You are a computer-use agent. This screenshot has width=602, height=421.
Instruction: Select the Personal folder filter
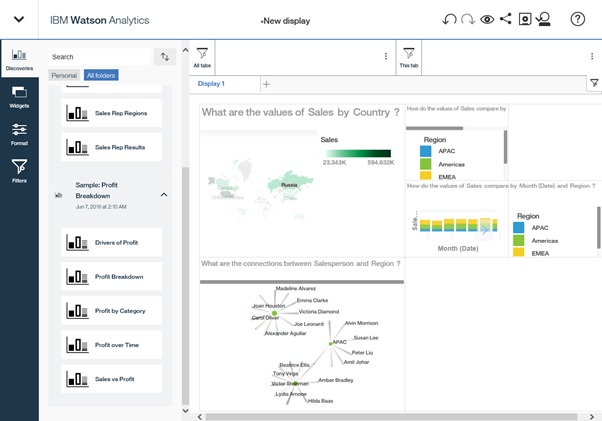coord(64,75)
